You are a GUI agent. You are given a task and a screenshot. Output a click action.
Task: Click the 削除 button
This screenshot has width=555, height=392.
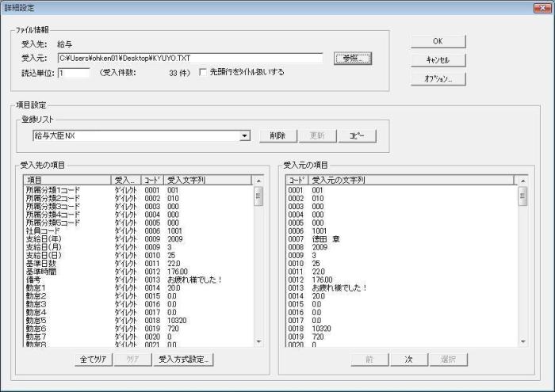277,135
